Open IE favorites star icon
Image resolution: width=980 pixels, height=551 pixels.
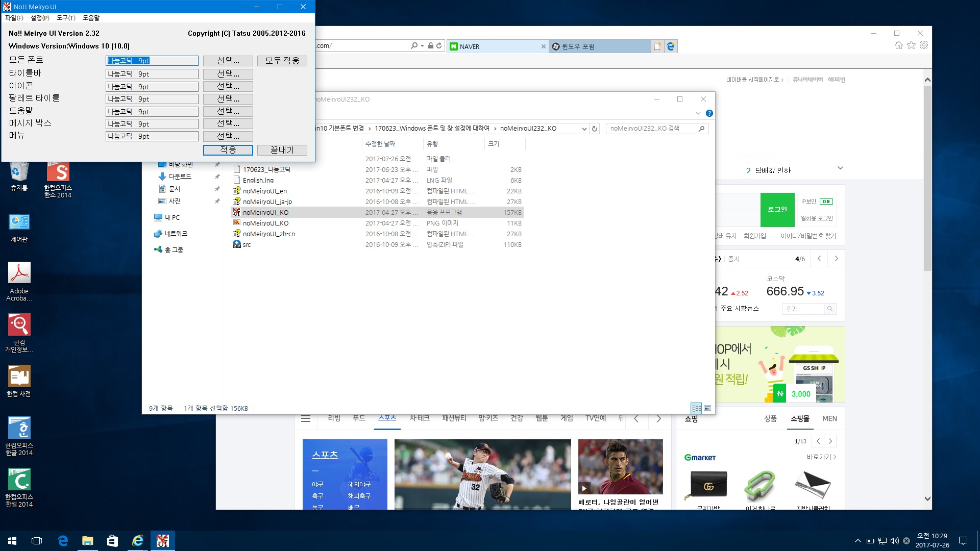(912, 45)
